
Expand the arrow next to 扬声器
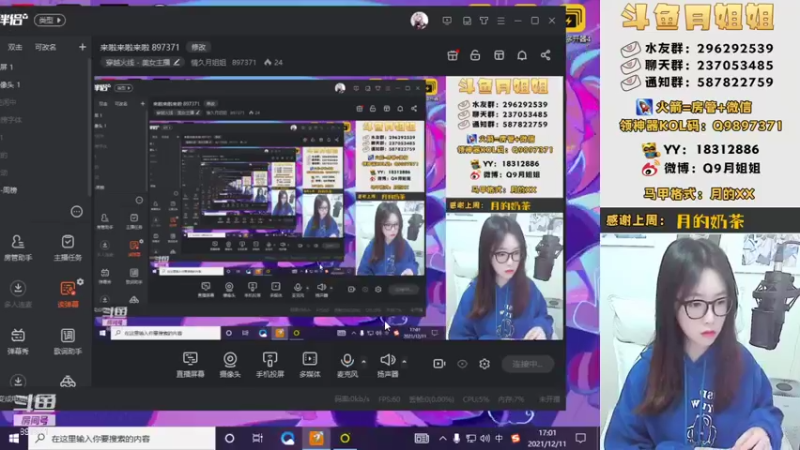click(404, 362)
